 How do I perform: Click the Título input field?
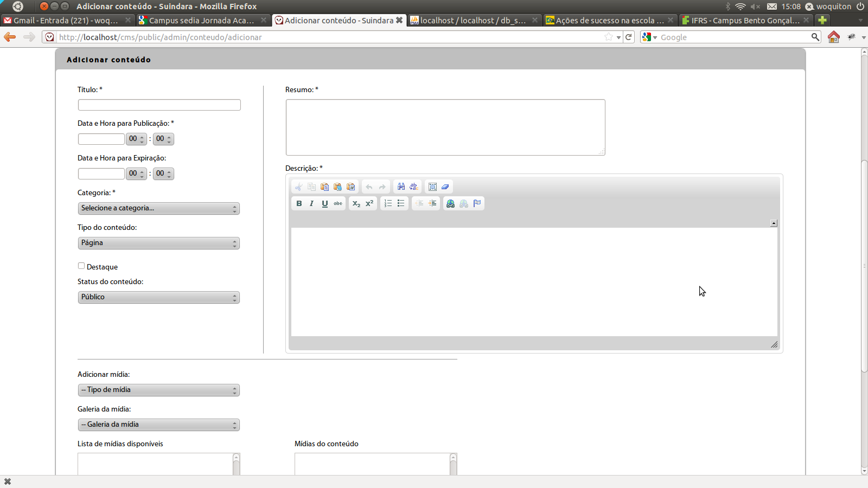159,105
